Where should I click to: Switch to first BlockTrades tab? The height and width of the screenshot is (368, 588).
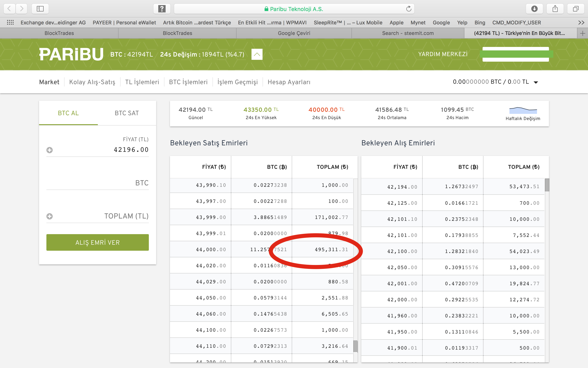59,33
